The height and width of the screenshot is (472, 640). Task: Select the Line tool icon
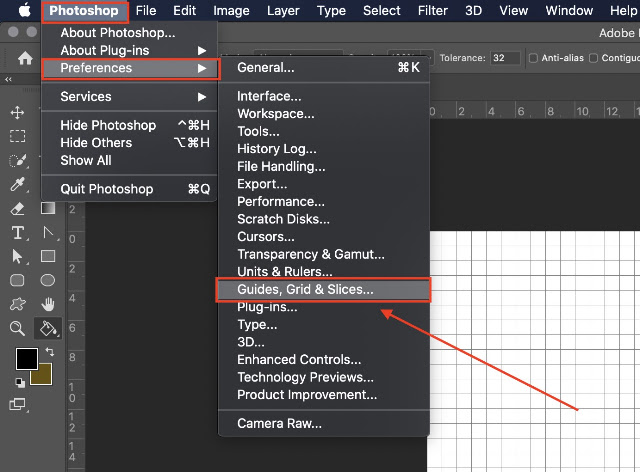coord(49,233)
